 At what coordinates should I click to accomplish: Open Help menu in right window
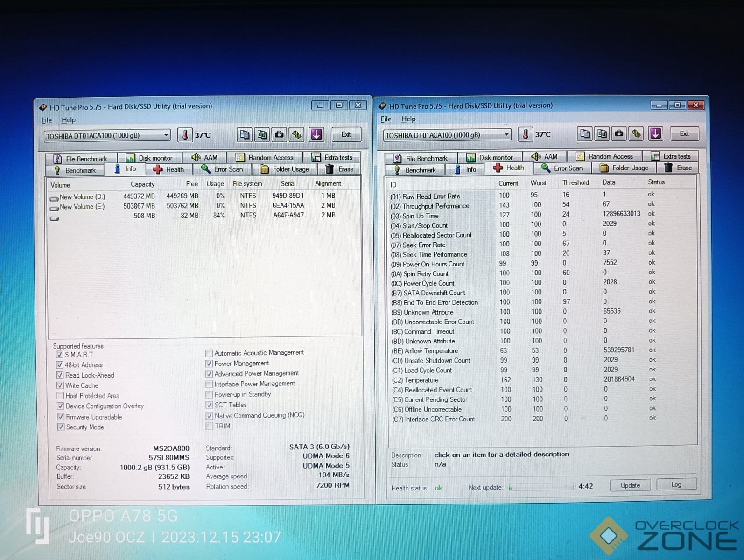tap(408, 119)
